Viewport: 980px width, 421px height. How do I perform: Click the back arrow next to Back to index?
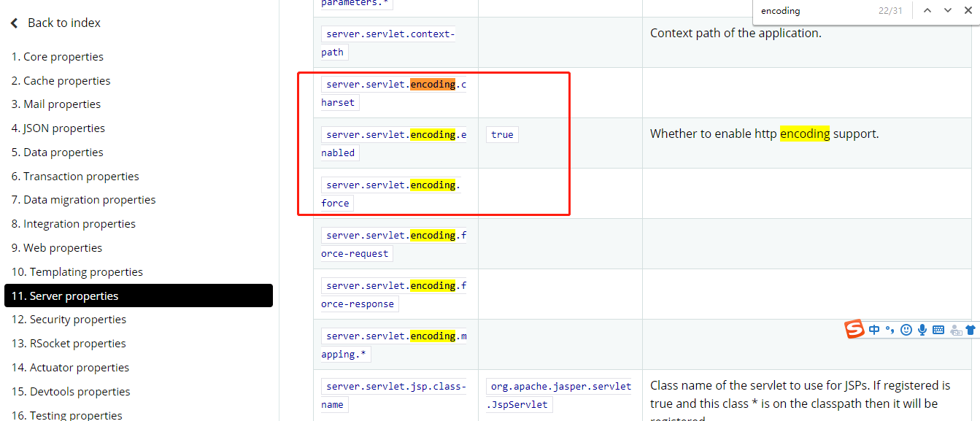tap(13, 23)
